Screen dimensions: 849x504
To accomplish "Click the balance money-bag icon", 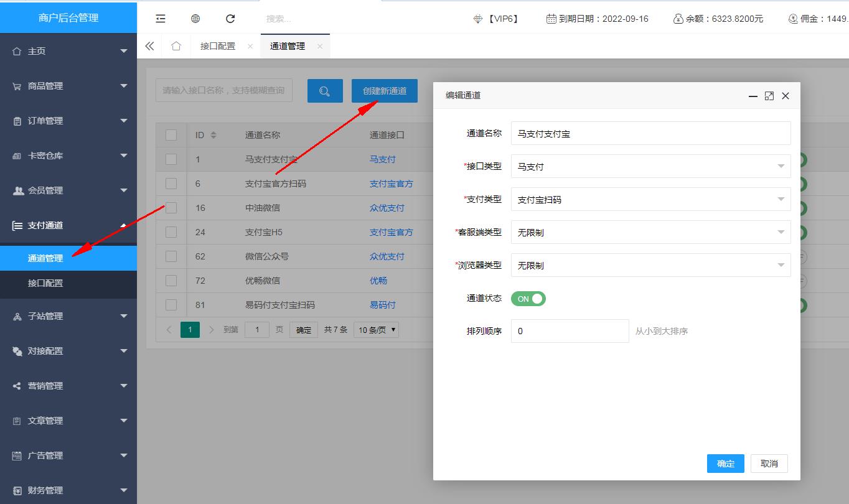I will click(678, 19).
